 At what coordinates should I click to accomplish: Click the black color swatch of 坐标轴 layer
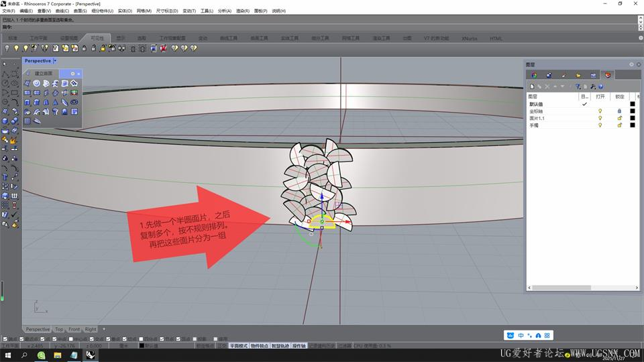click(x=632, y=111)
